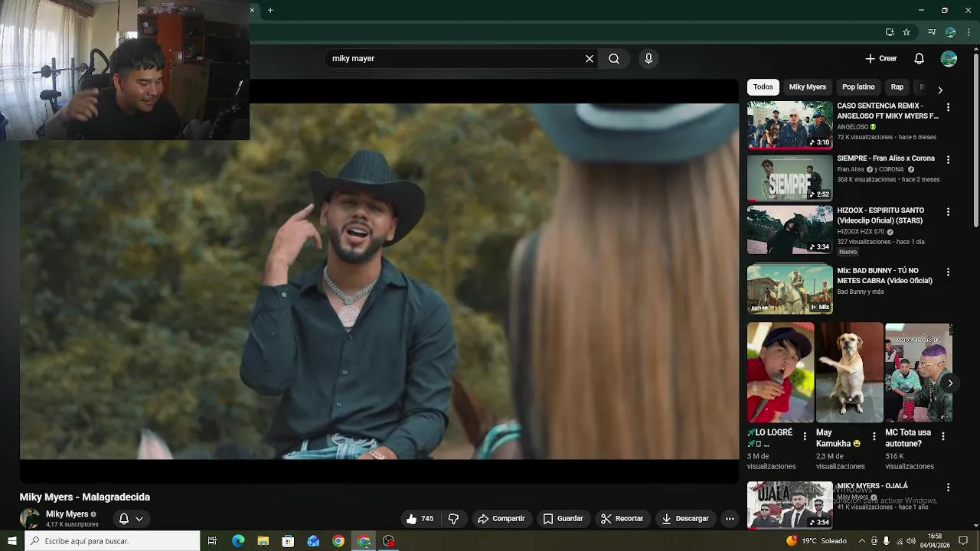The image size is (980, 551).
Task: Like the video with thumbs up
Action: [420, 519]
